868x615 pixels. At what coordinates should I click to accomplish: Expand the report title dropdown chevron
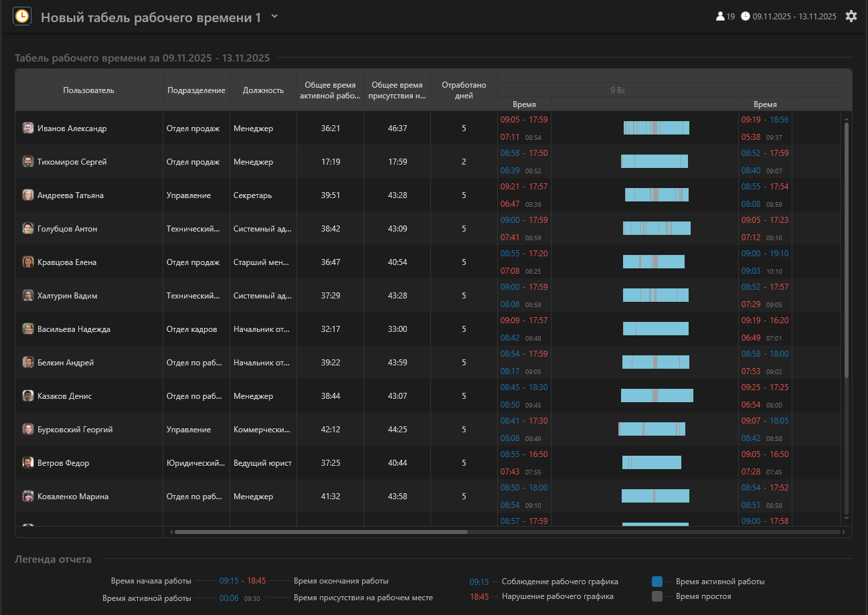(274, 17)
